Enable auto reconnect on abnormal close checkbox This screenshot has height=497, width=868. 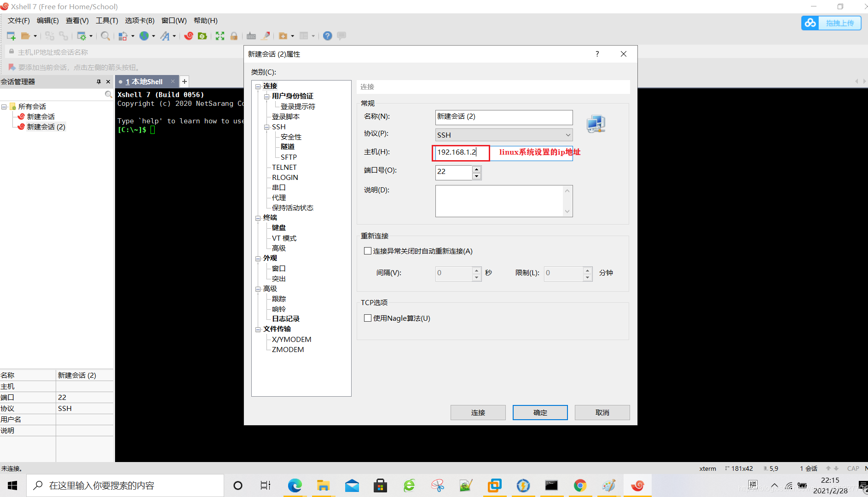pos(368,251)
